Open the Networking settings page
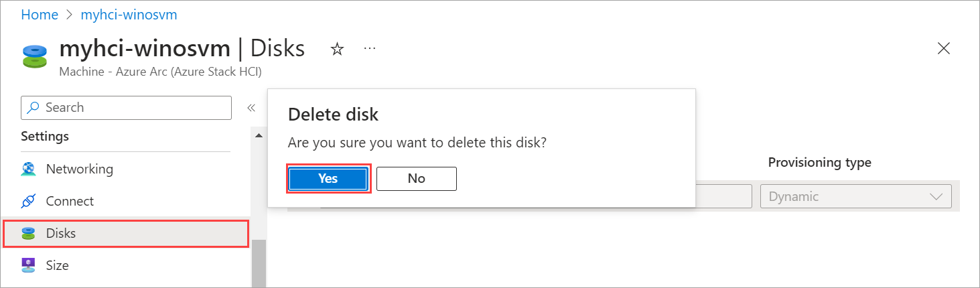 (79, 169)
